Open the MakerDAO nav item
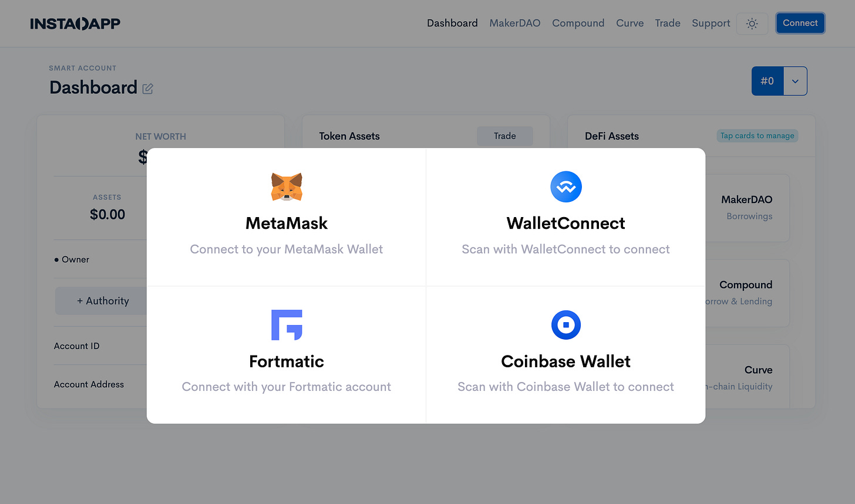855x504 pixels. coord(515,23)
